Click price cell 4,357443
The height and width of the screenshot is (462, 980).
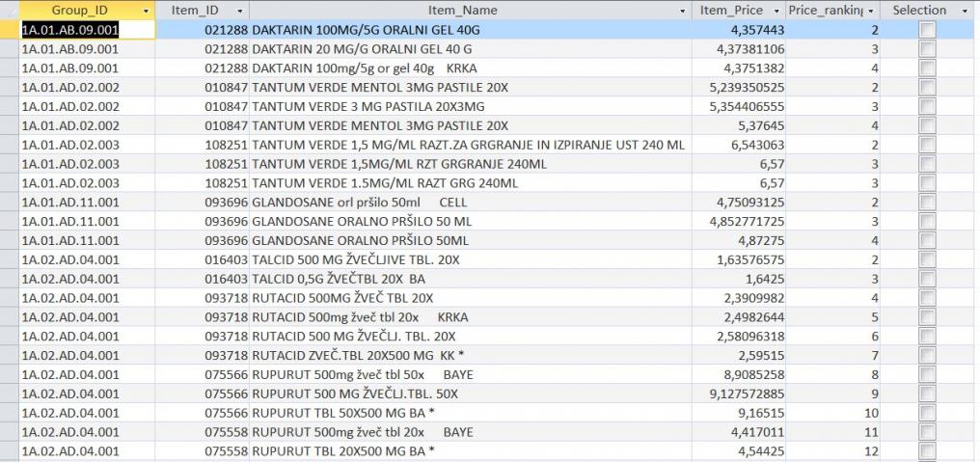click(738, 29)
